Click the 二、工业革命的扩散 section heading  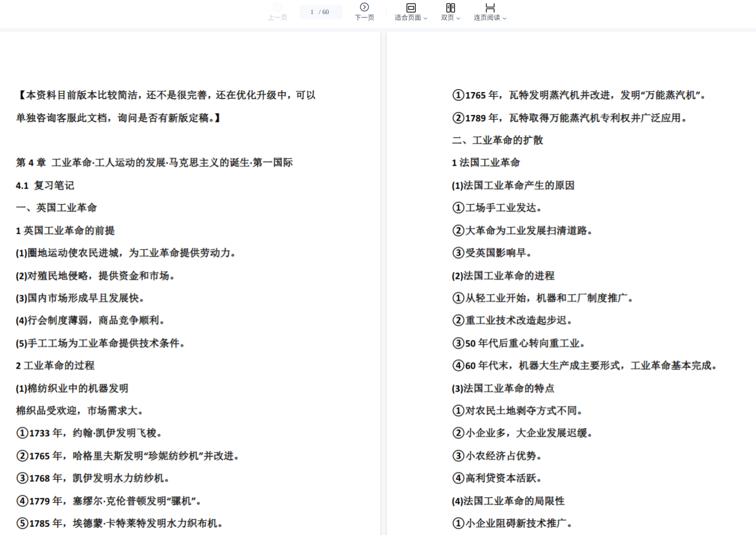coord(498,140)
